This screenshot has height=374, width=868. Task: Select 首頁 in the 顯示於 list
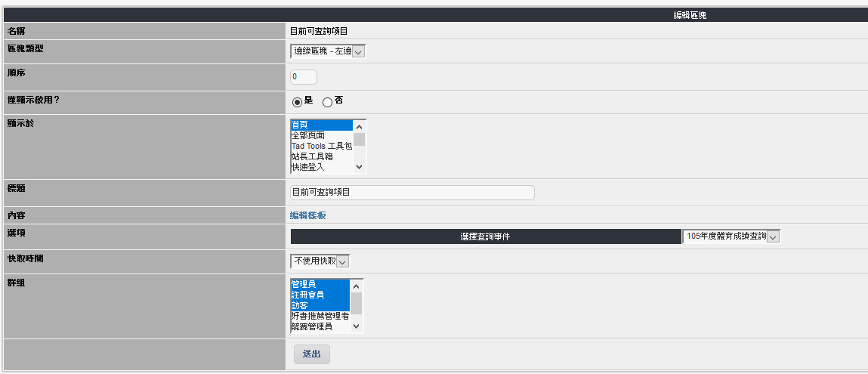[x=321, y=125]
